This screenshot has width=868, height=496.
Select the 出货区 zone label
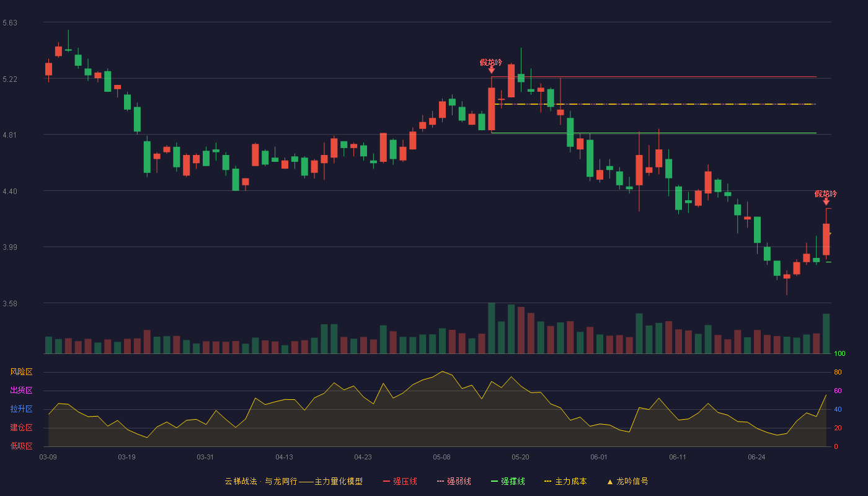coord(21,391)
